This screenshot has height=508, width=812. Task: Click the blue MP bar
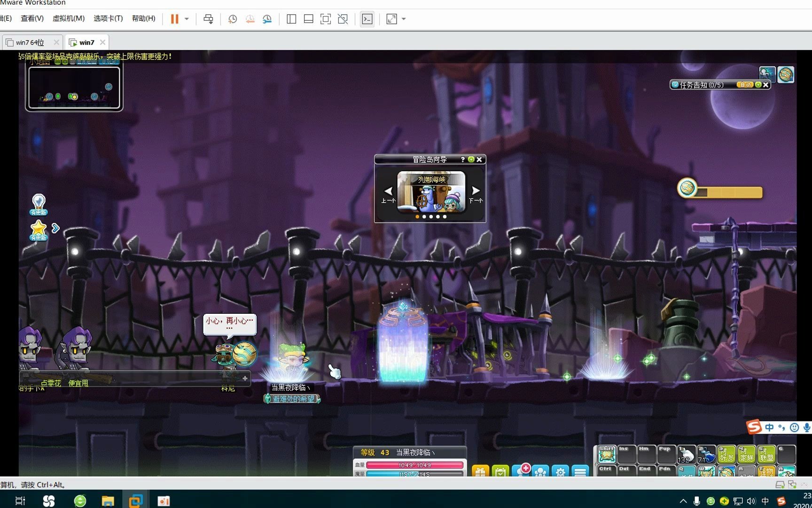click(414, 474)
